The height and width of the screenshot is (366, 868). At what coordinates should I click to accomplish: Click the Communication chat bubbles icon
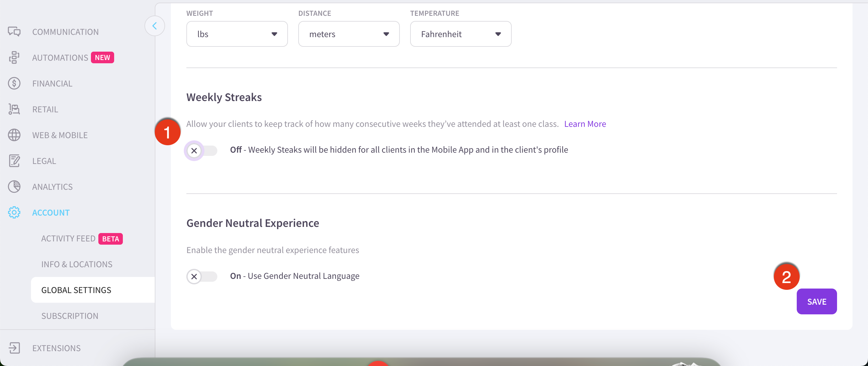click(x=14, y=32)
